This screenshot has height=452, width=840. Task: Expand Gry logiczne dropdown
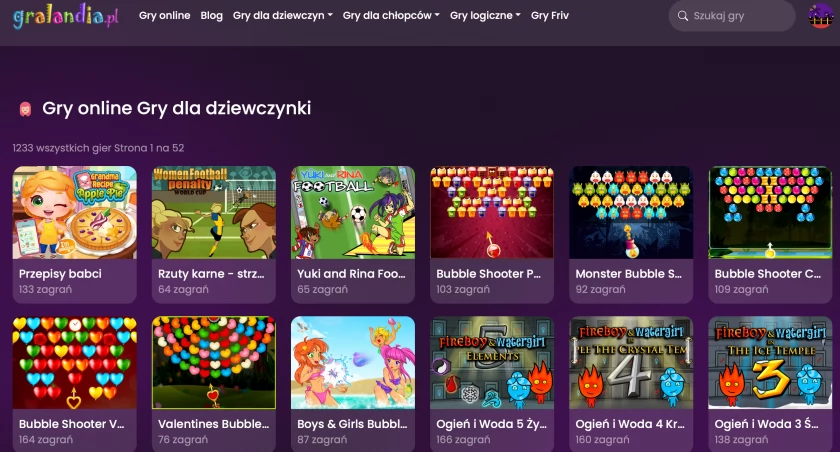pyautogui.click(x=485, y=16)
